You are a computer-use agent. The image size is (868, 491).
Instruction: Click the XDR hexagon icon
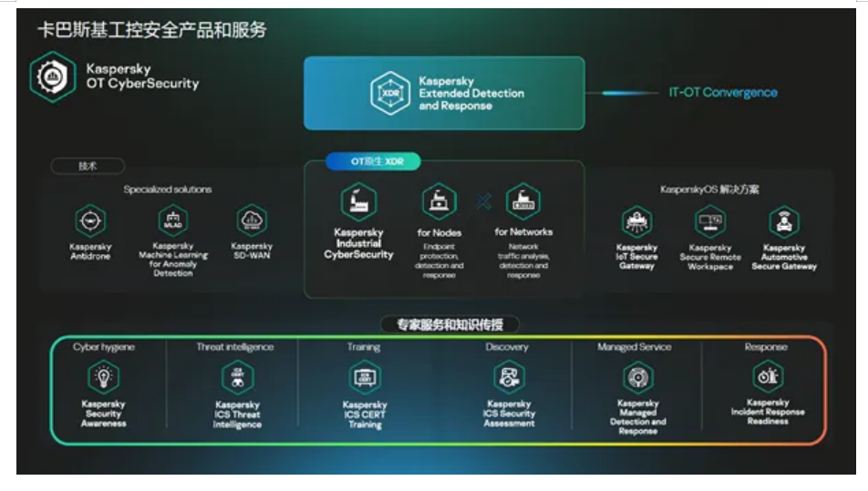pyautogui.click(x=390, y=93)
